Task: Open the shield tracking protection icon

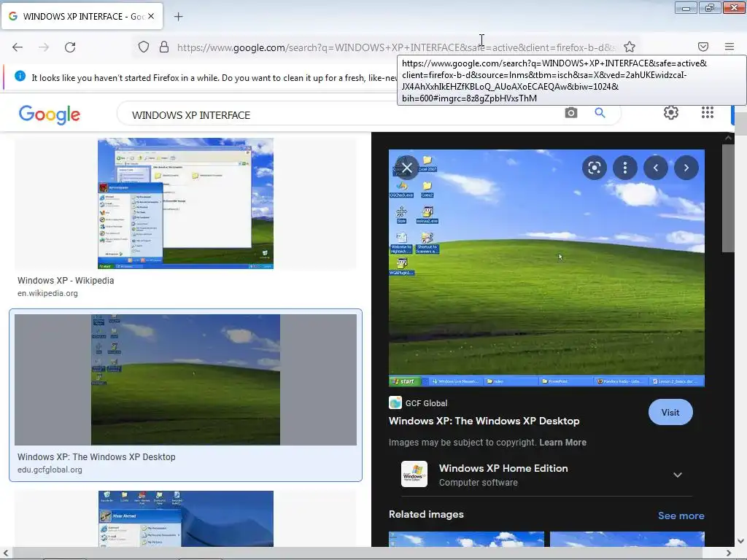Action: 144,47
